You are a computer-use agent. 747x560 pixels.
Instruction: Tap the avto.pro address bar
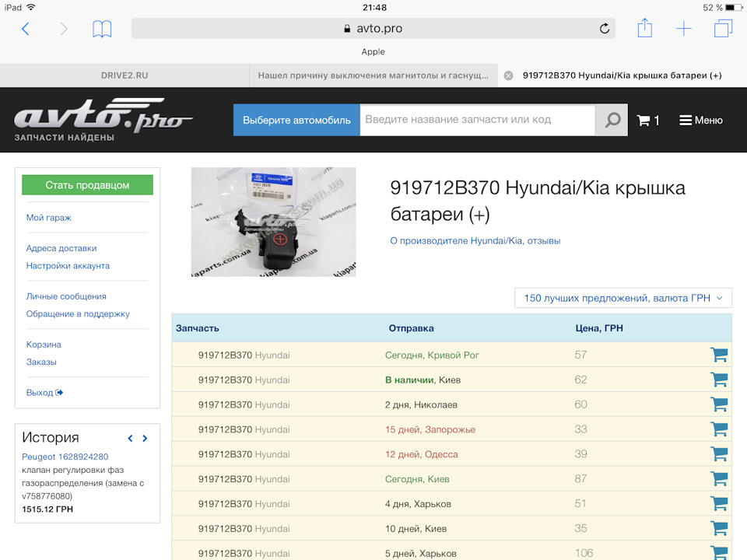373,29
